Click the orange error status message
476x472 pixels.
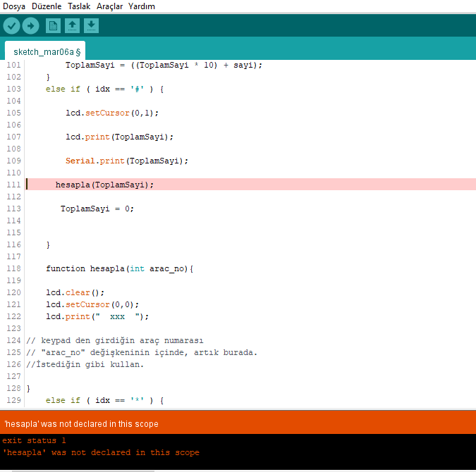(x=81, y=424)
